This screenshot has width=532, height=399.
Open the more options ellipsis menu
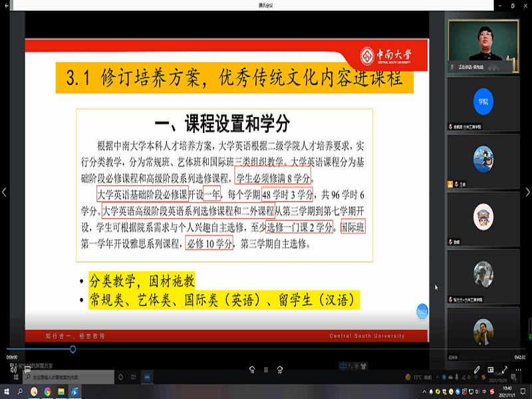(x=519, y=369)
